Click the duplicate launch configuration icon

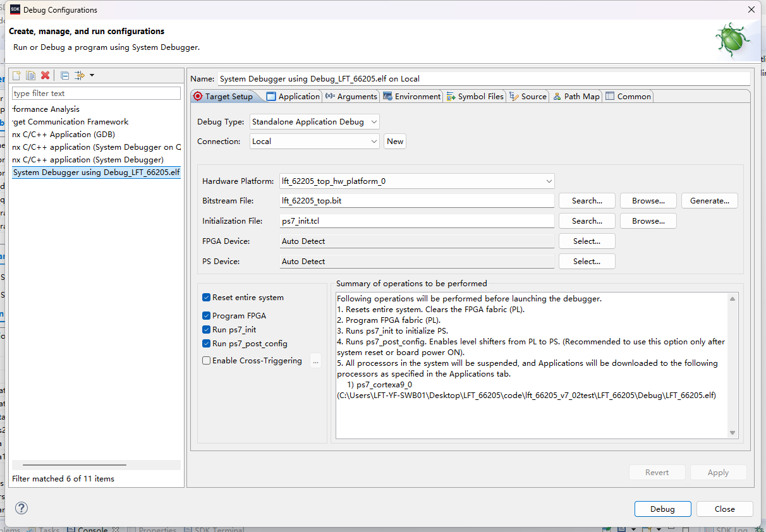pyautogui.click(x=30, y=76)
